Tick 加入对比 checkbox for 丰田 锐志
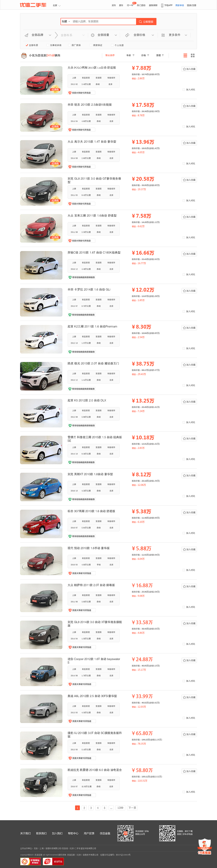Viewport: 217px width, 868px height. click(x=185, y=127)
